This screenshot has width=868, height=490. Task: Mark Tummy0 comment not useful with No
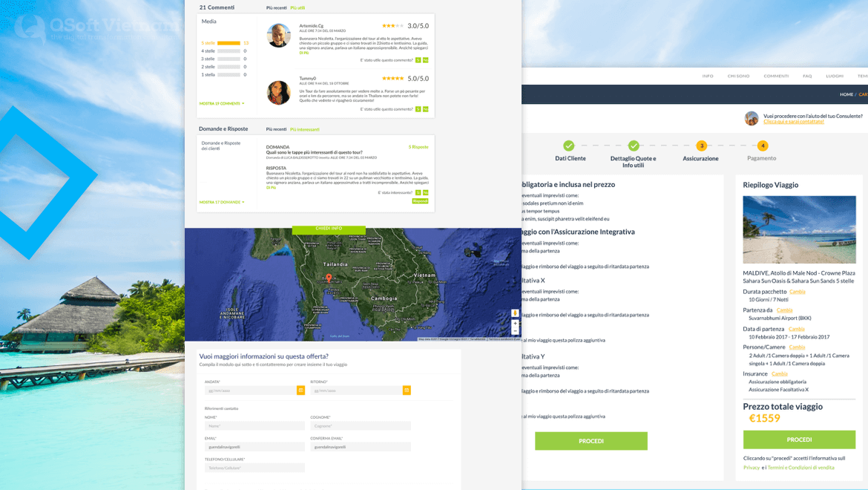point(425,109)
